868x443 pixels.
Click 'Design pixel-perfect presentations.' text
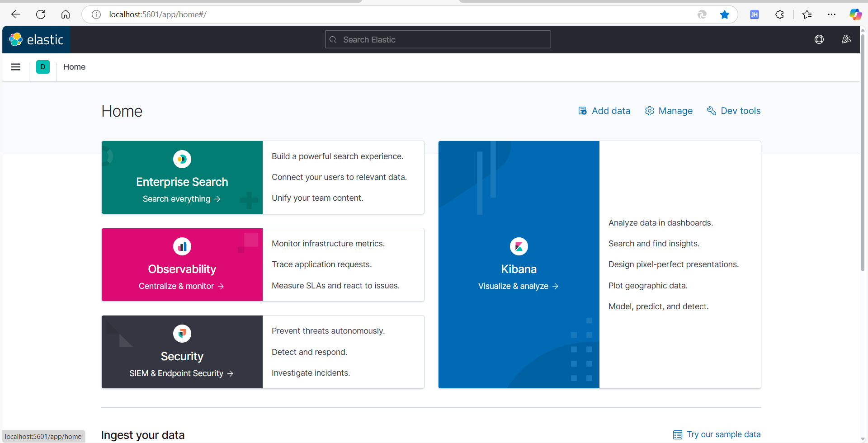pyautogui.click(x=674, y=264)
